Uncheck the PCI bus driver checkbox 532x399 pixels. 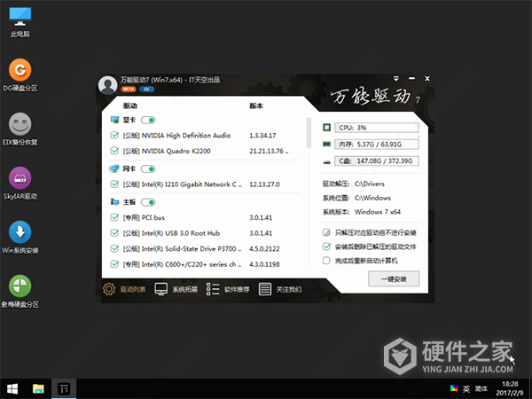[x=114, y=217]
